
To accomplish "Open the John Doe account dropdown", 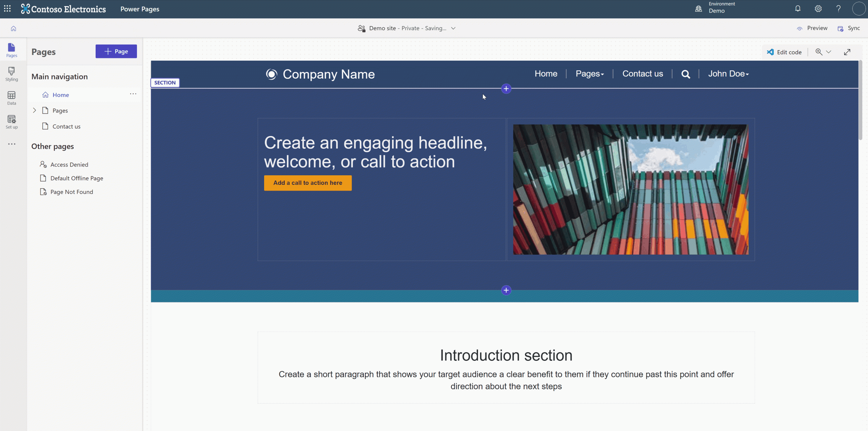I will 728,74.
